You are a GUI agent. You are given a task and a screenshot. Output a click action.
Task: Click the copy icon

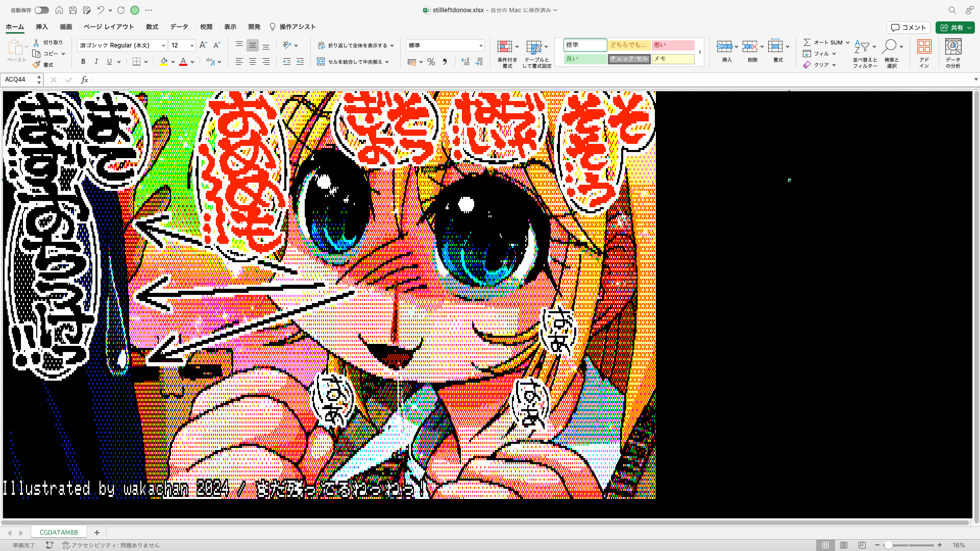(x=36, y=54)
